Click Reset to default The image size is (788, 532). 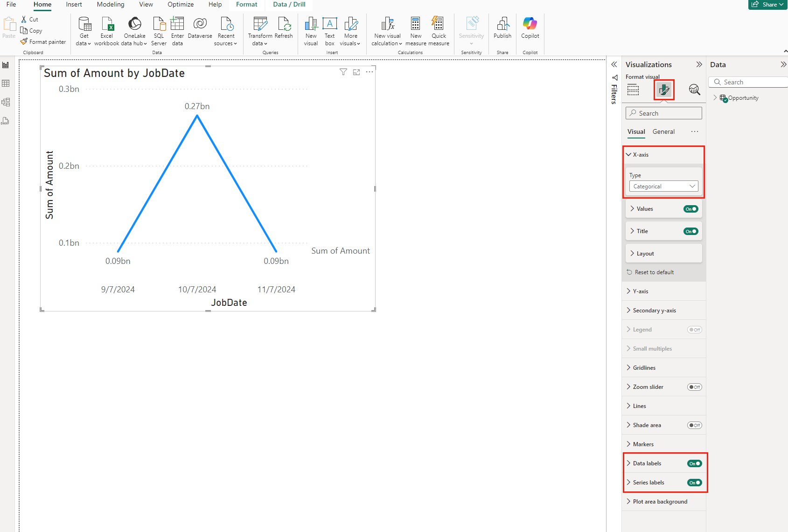[653, 272]
